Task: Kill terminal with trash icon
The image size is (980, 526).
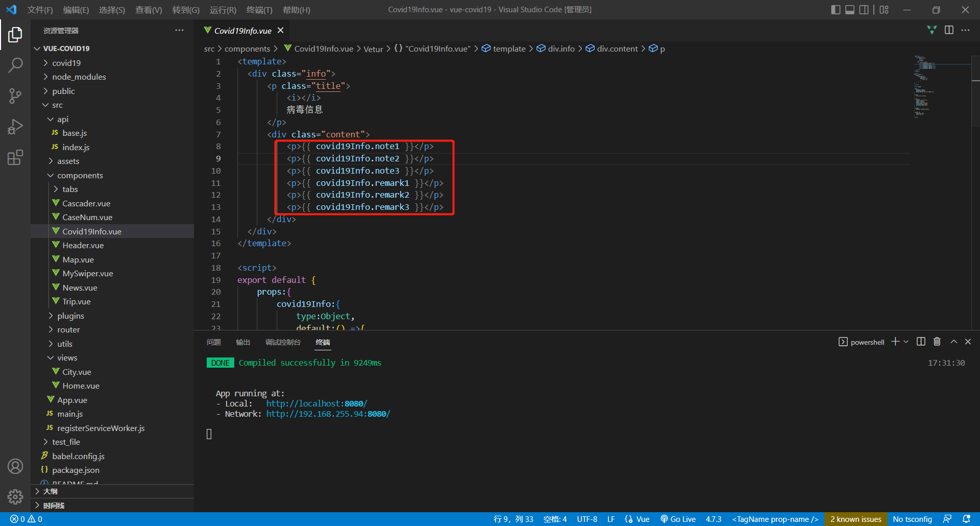Action: tap(937, 342)
